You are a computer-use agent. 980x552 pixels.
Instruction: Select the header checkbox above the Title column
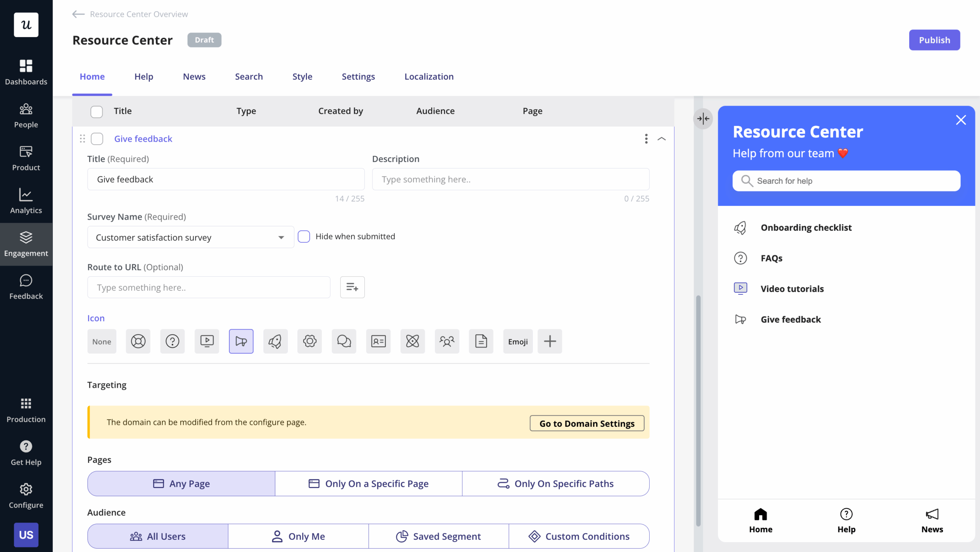[x=96, y=111]
